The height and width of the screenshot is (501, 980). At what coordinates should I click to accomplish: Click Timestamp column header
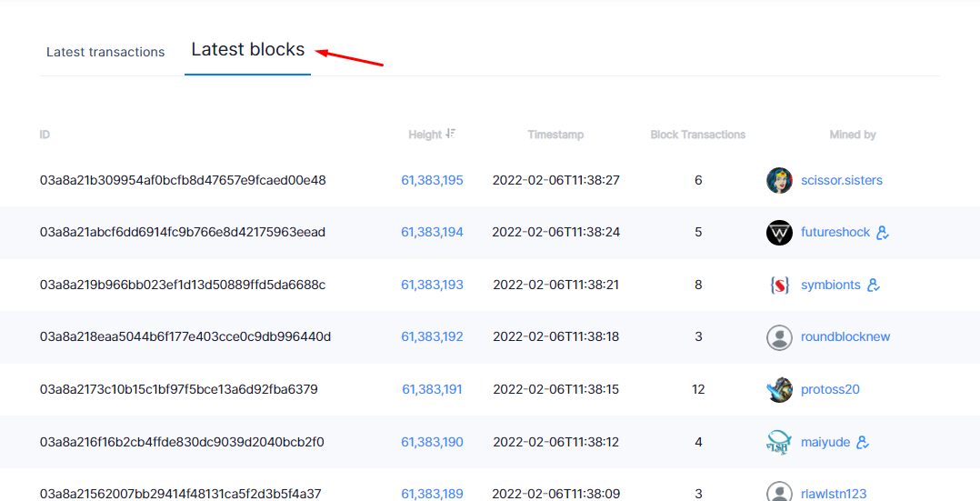pos(555,135)
